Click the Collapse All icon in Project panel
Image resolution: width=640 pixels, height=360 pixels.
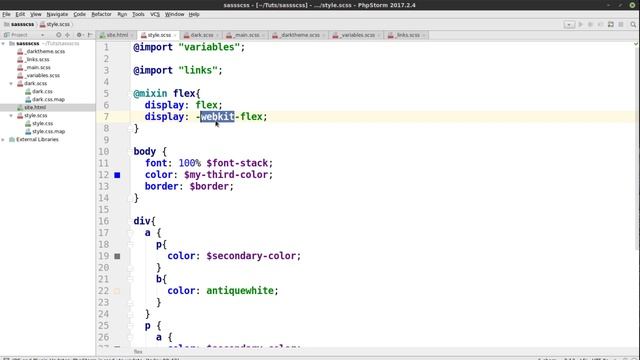tap(68, 35)
